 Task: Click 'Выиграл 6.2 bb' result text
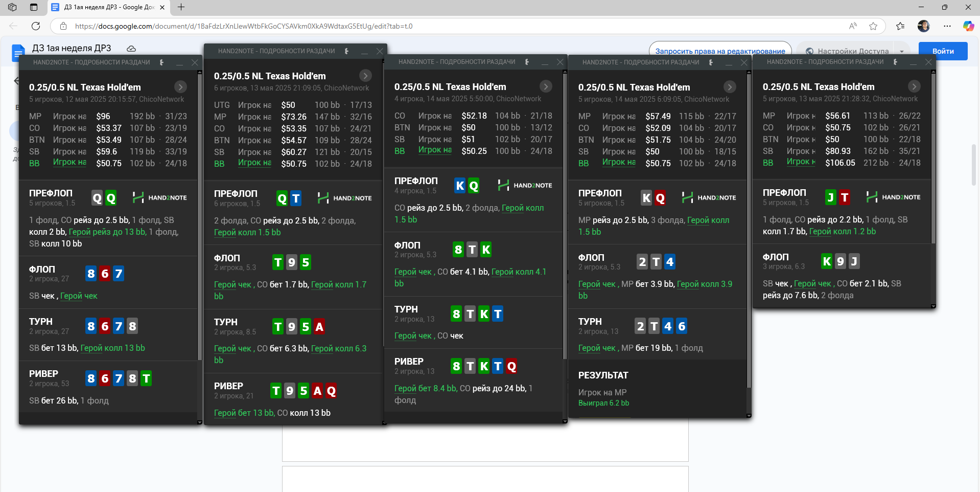pos(603,403)
